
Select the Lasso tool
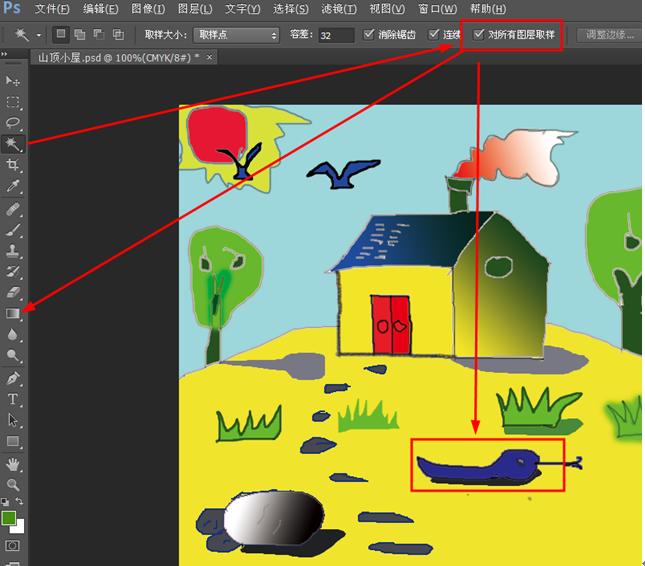tap(13, 122)
